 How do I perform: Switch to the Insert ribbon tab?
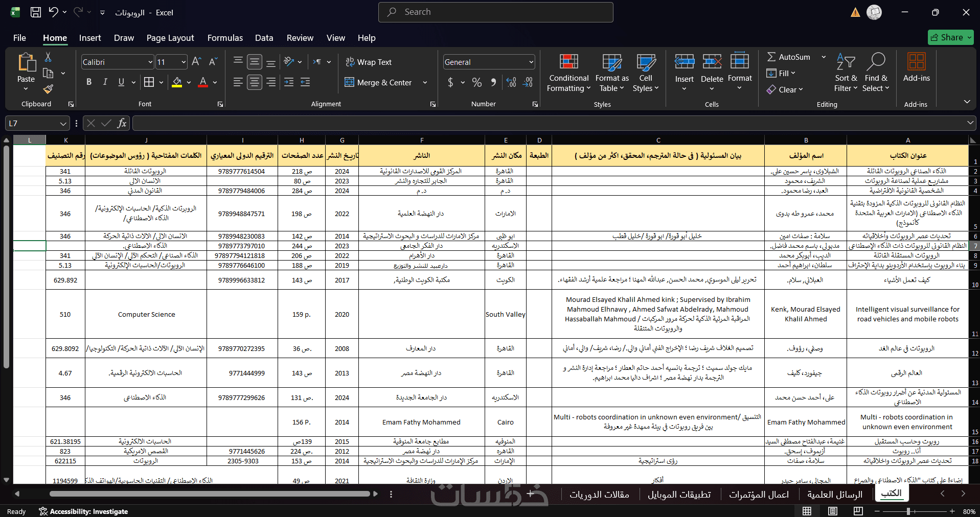tap(90, 38)
